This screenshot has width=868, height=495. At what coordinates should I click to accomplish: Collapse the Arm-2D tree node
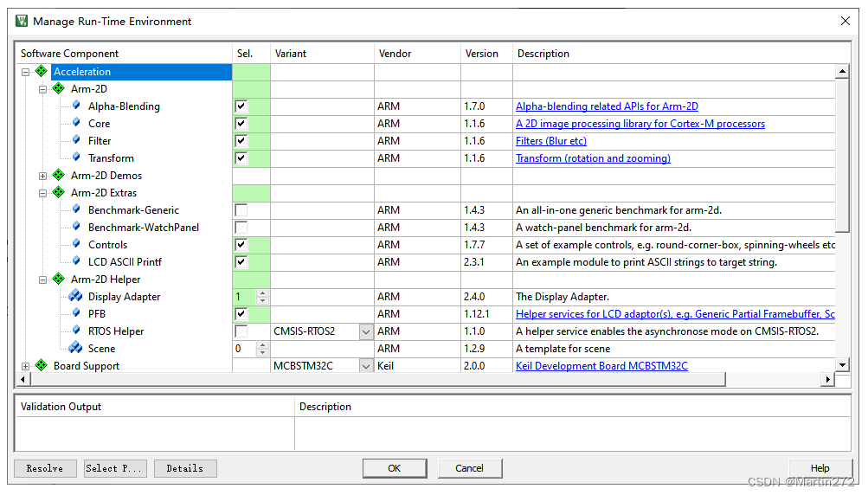pyautogui.click(x=42, y=89)
